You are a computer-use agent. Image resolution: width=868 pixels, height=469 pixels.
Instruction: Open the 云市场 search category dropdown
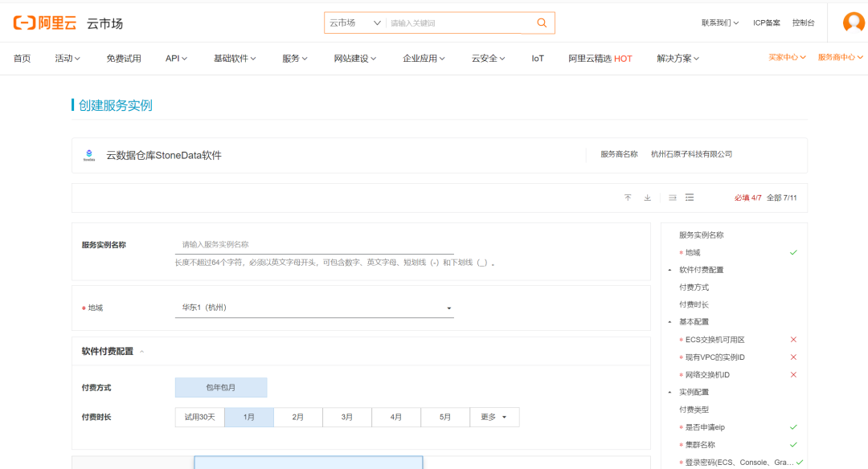[354, 22]
